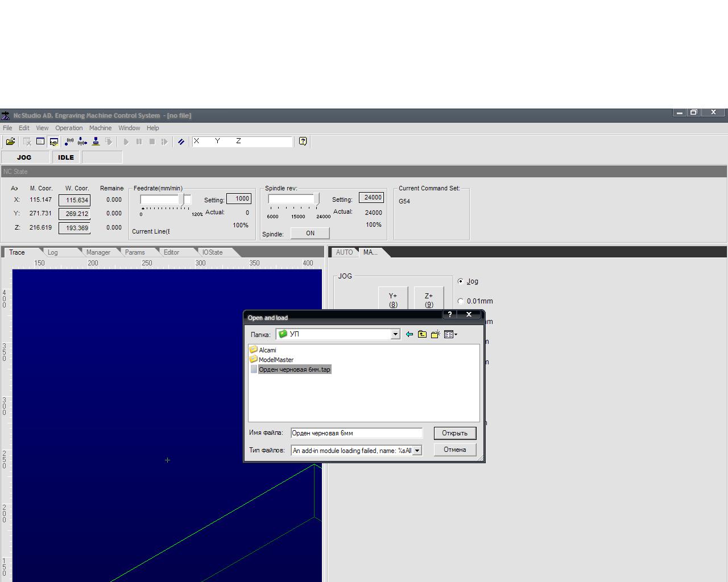Click the Feedrate slider handle

(x=182, y=199)
